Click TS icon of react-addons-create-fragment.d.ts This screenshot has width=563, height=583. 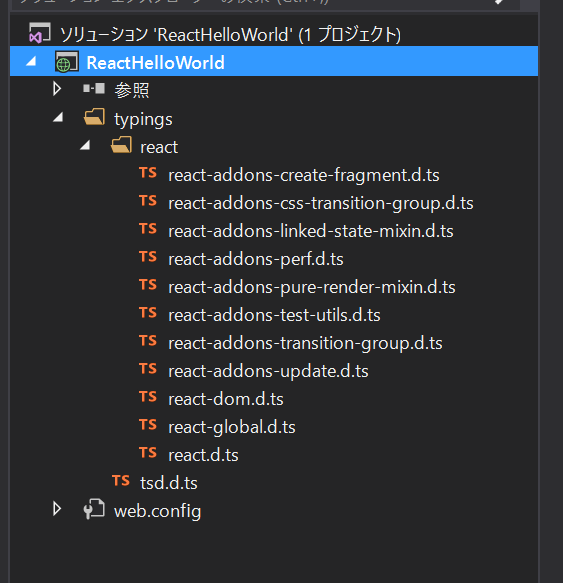[148, 173]
